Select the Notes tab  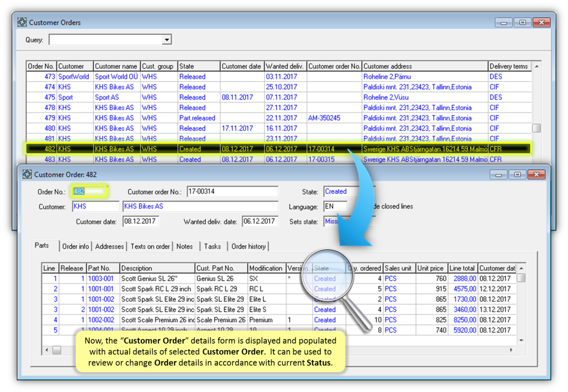click(x=184, y=247)
